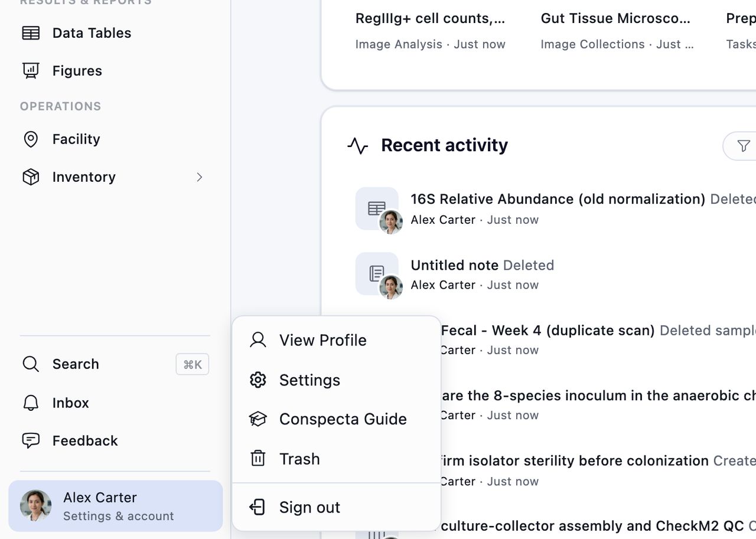Click the Inventory box icon
This screenshot has width=756, height=539.
pos(31,177)
